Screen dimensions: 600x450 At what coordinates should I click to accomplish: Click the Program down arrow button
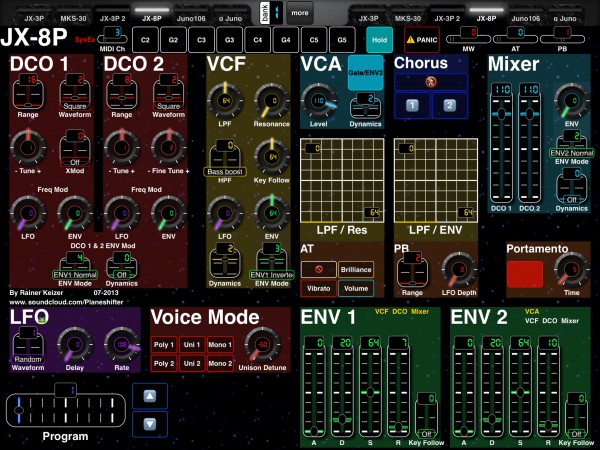click(150, 424)
